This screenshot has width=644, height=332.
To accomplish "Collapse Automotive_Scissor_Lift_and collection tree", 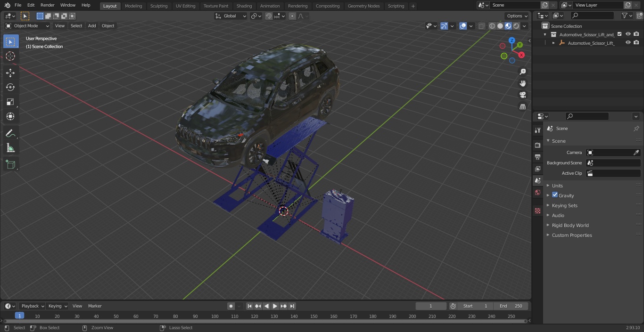I will pos(545,34).
